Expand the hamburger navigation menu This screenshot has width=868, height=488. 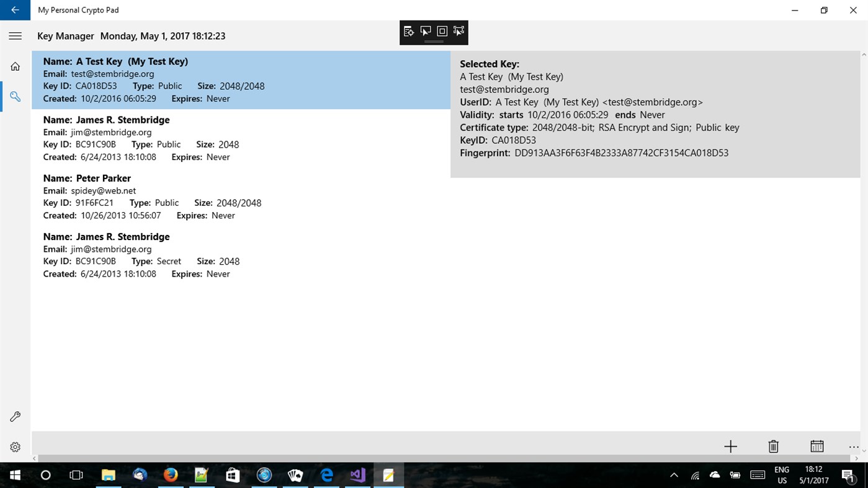coord(15,35)
